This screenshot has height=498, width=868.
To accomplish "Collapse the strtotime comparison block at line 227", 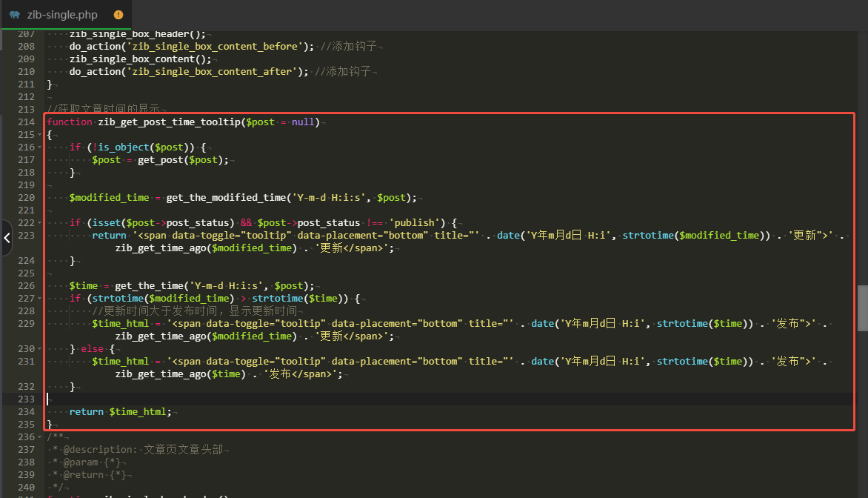I will [x=40, y=299].
